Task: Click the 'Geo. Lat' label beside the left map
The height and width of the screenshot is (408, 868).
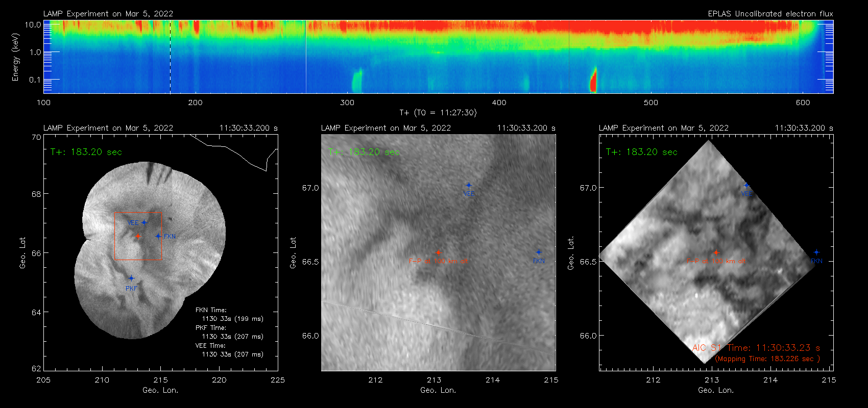Action: 22,252
